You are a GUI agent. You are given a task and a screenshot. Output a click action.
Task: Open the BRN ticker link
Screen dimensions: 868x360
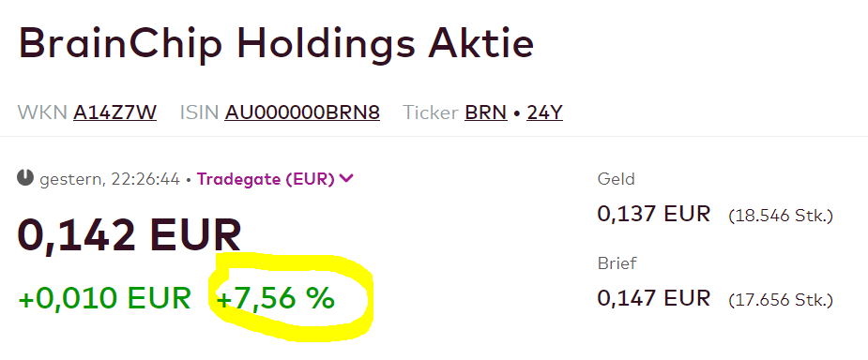pos(486,112)
